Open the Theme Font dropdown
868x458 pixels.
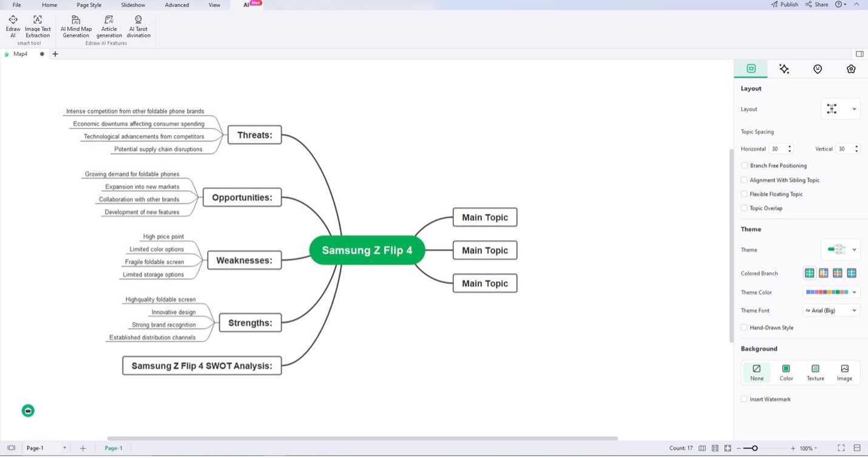[832, 310]
